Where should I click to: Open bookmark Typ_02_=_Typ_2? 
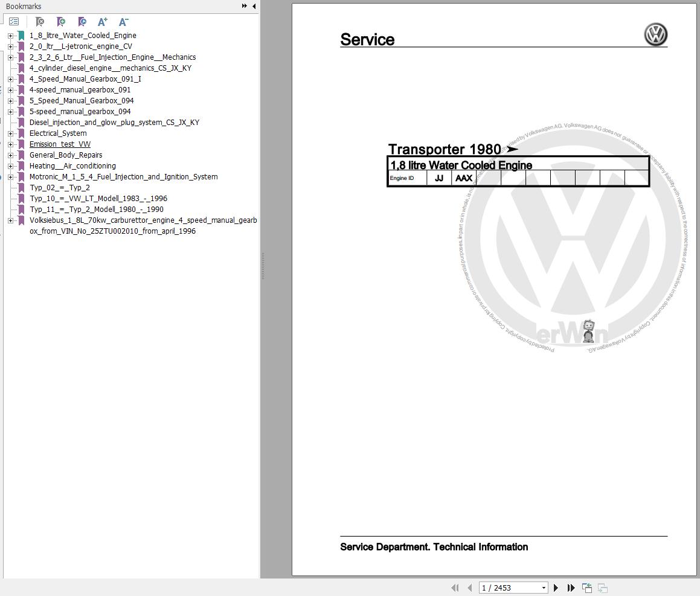point(59,188)
